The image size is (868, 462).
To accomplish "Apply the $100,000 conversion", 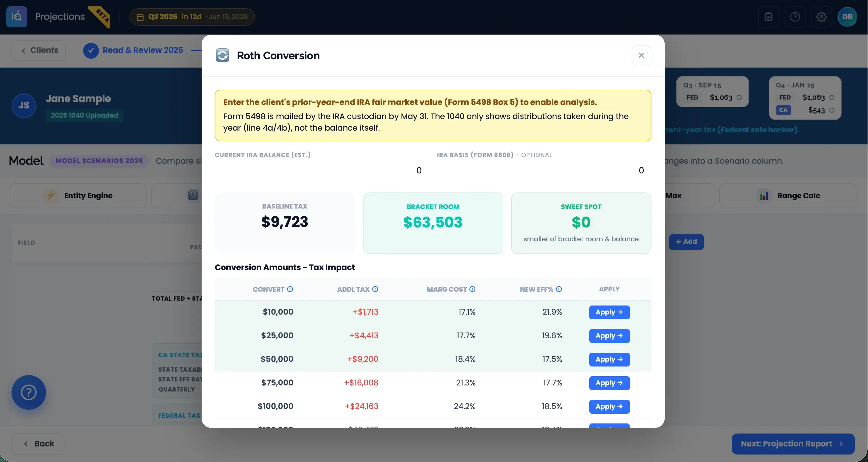I will click(x=609, y=406).
